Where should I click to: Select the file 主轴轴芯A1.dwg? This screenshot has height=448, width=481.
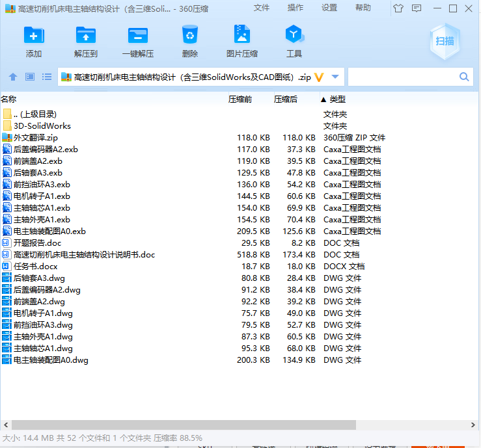click(x=43, y=349)
